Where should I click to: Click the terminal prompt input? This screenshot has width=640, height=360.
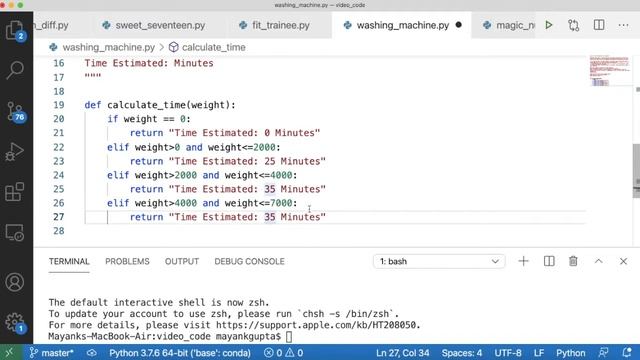click(289, 337)
